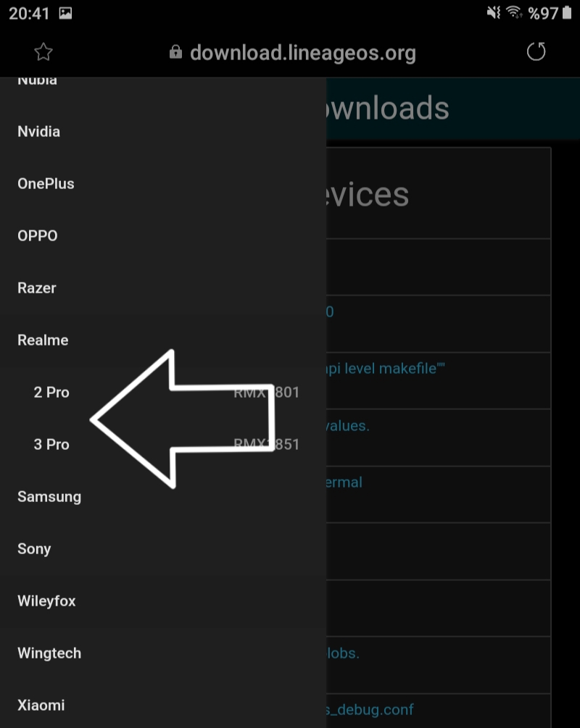Image resolution: width=580 pixels, height=728 pixels.
Task: Expand the Xiaomi vendor entry
Action: [162, 705]
